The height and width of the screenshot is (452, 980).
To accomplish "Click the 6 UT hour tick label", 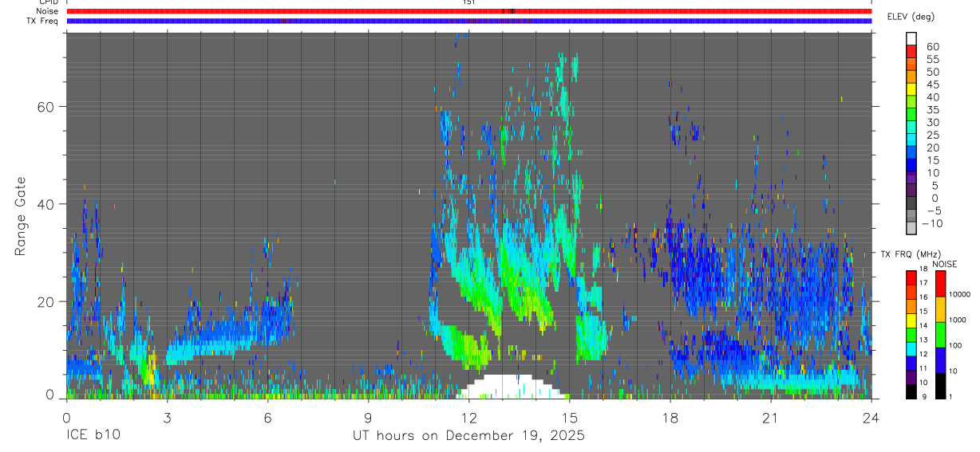I will point(268,418).
